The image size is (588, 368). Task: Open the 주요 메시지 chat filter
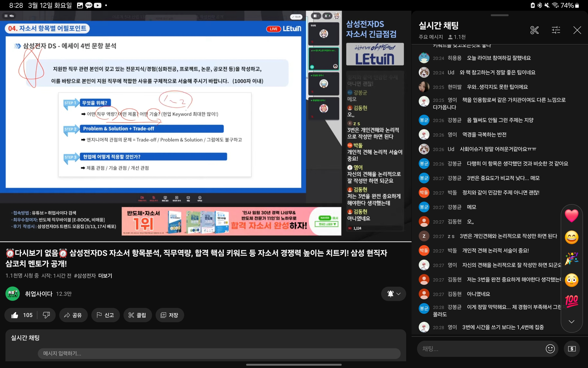tap(430, 37)
